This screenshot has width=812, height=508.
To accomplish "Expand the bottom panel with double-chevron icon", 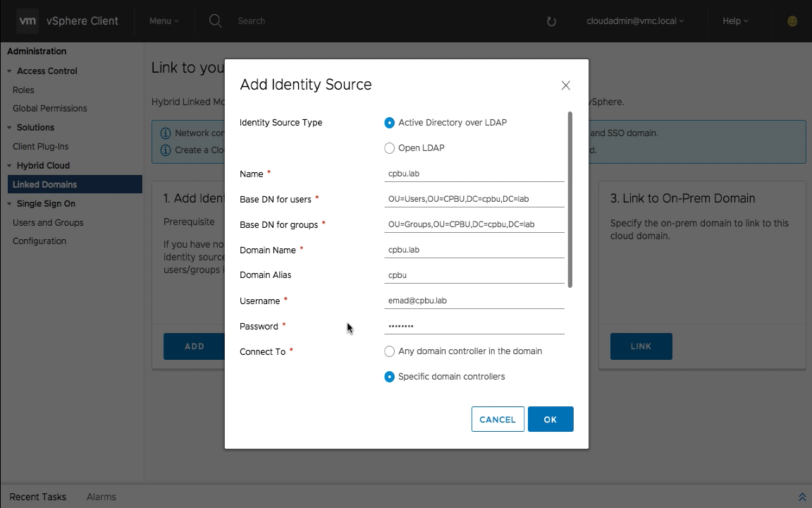I will point(801,497).
